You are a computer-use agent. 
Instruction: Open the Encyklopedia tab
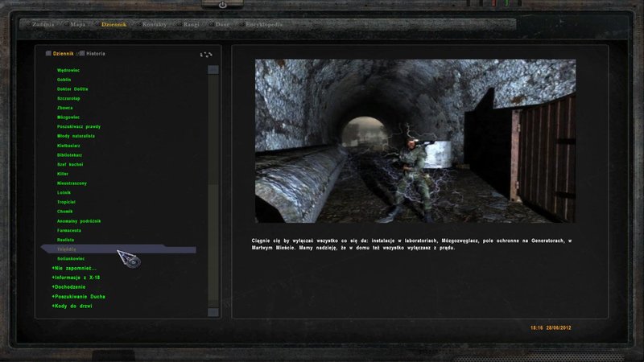tap(264, 25)
